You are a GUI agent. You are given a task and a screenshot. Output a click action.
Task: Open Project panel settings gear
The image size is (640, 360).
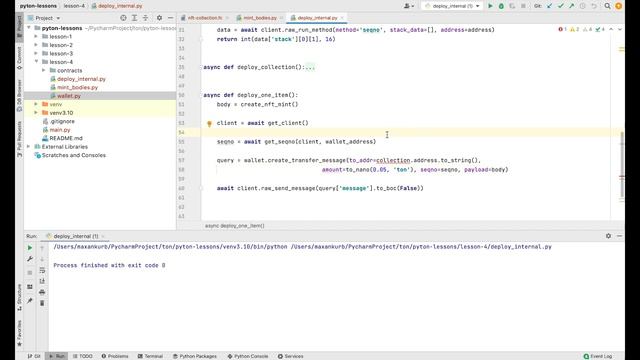[159, 18]
